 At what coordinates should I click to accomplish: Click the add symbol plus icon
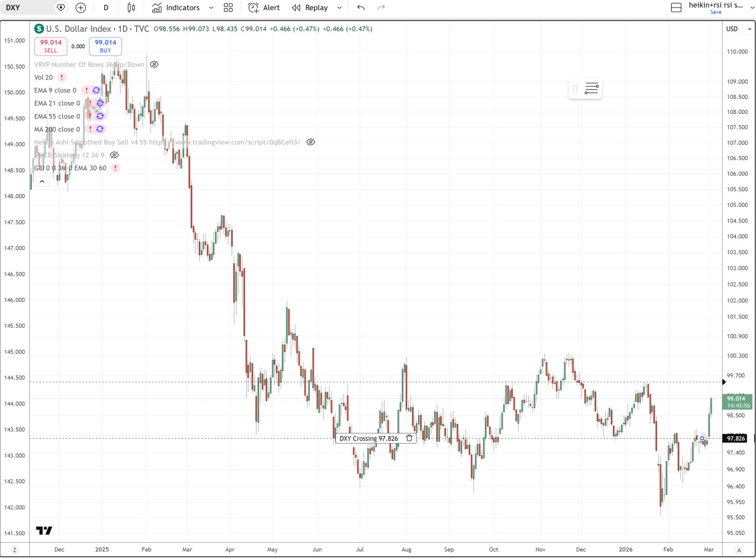[x=80, y=8]
